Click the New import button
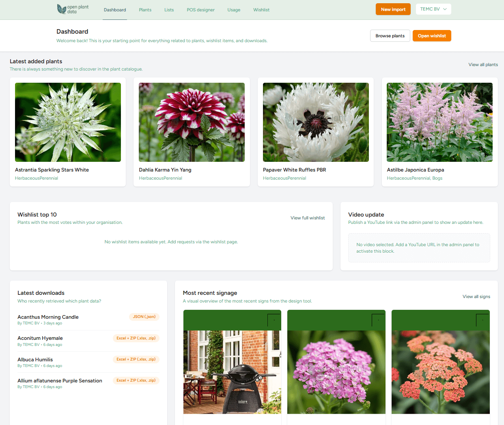The image size is (504, 425). coord(393,9)
